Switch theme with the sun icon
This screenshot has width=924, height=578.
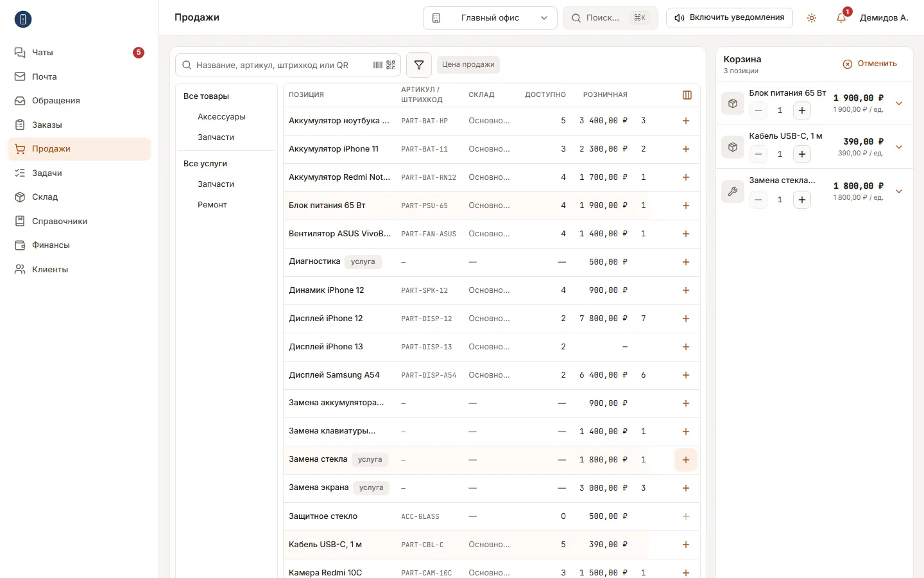pos(812,18)
